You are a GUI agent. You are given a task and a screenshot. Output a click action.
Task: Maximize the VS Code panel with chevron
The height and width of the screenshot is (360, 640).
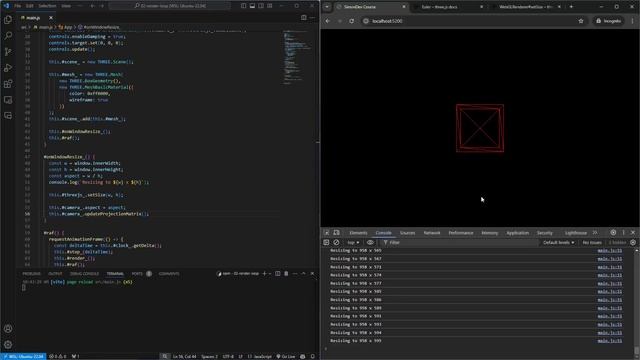click(x=303, y=273)
